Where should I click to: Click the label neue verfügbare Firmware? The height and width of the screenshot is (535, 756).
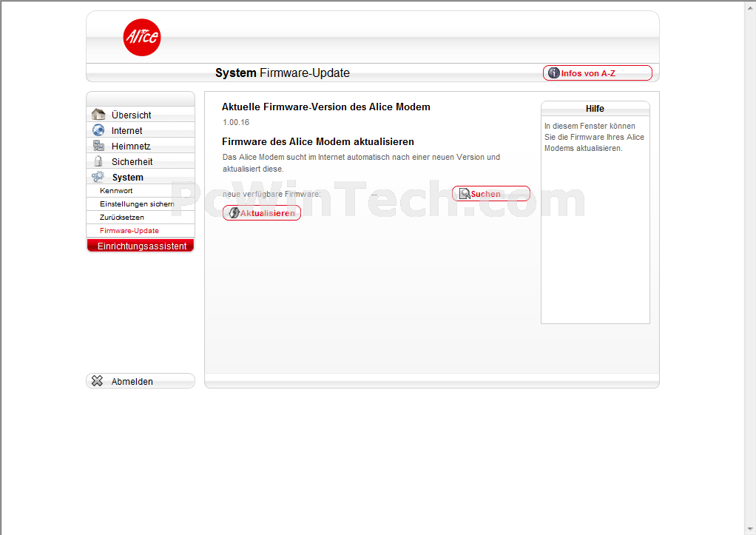coord(271,194)
